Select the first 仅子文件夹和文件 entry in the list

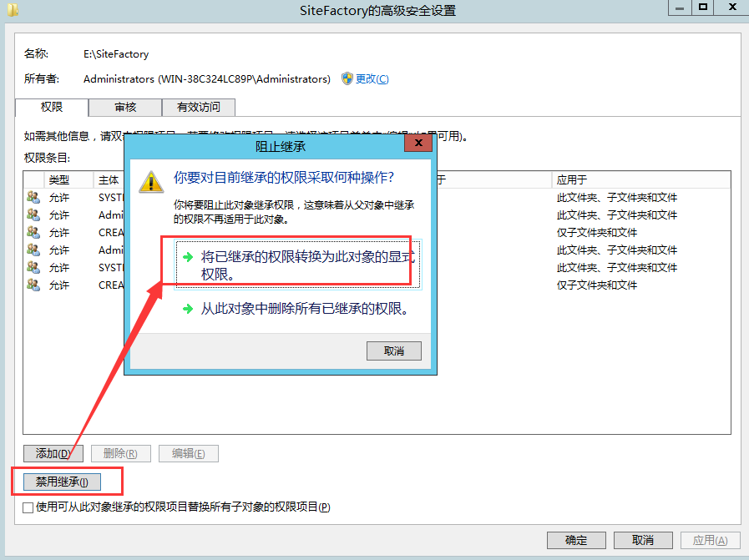(x=597, y=233)
